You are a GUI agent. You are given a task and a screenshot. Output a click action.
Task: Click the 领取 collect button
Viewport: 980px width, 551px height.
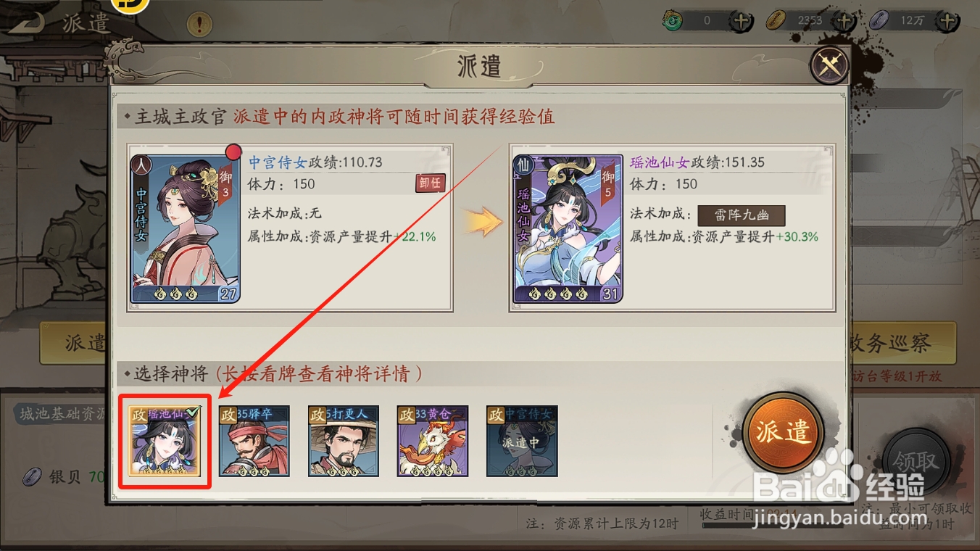coord(915,461)
